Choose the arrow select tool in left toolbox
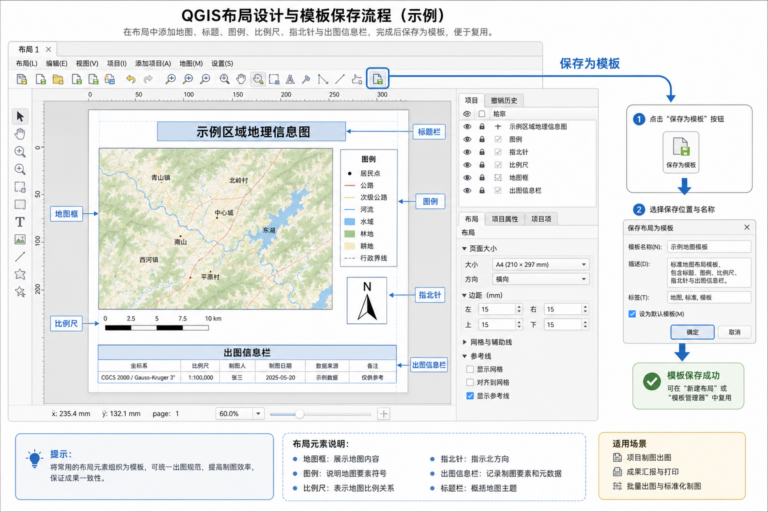This screenshot has height=512, width=768. [x=20, y=117]
